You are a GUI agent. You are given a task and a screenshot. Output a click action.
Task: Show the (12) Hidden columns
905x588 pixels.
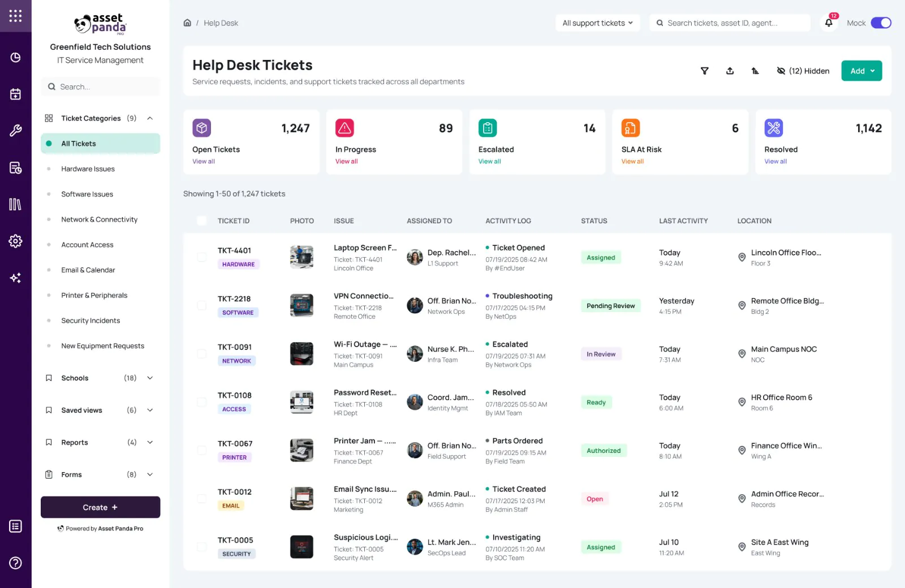click(x=803, y=71)
